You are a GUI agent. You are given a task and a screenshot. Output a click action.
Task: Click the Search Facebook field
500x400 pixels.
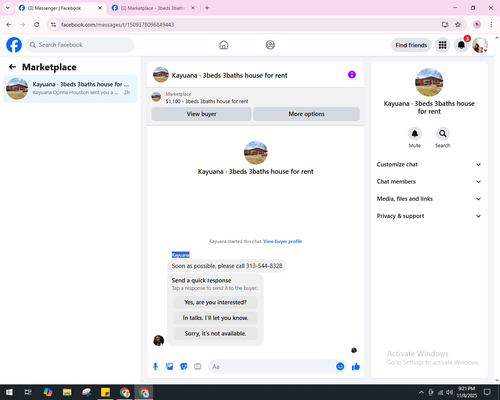pyautogui.click(x=80, y=45)
